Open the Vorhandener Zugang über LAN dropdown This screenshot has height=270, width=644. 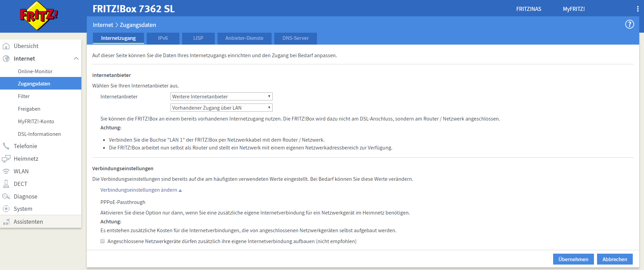coord(221,108)
